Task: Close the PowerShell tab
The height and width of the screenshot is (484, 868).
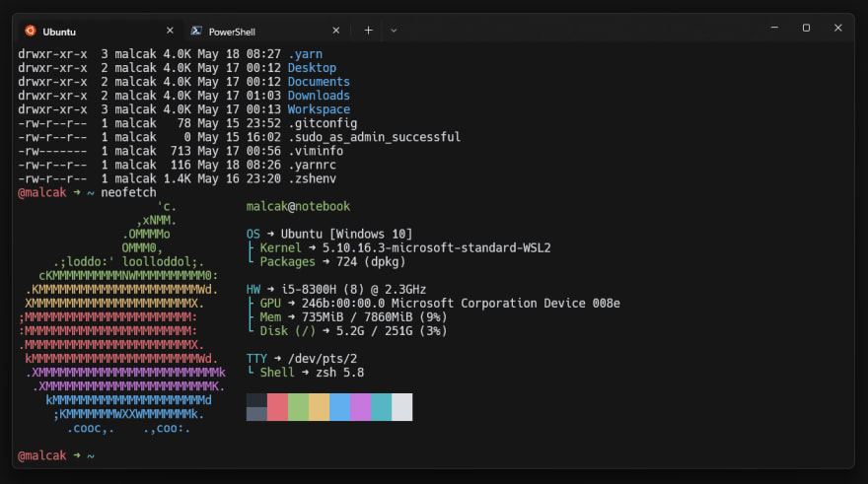Action: [x=336, y=31]
